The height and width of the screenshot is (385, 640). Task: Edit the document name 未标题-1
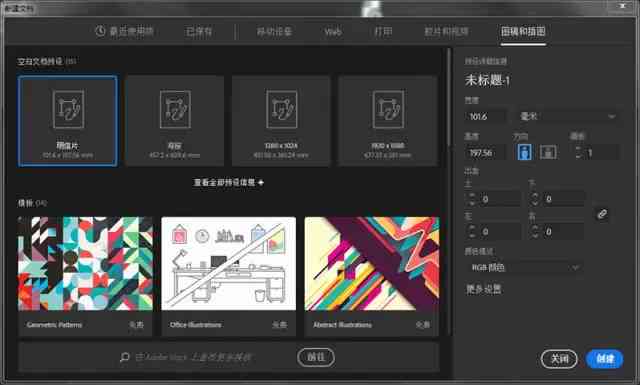(x=487, y=80)
